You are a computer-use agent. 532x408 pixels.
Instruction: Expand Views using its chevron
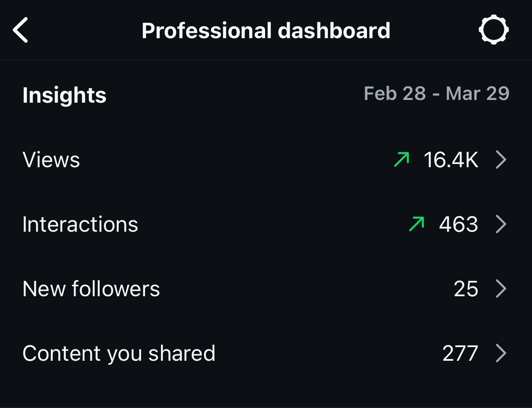tap(501, 159)
